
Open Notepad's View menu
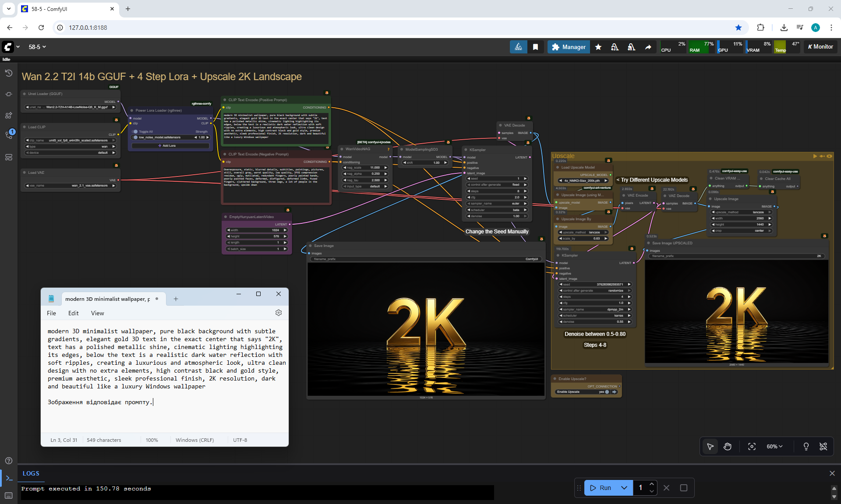(97, 313)
